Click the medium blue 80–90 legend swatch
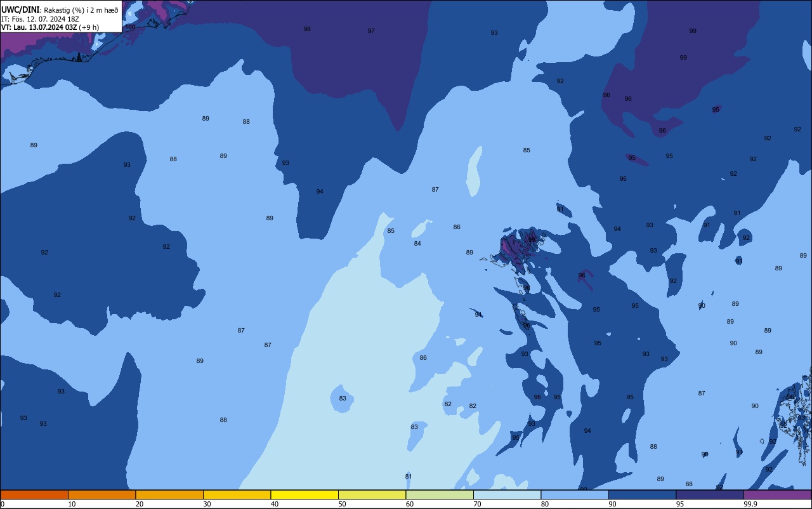The width and height of the screenshot is (812, 509). (575, 494)
